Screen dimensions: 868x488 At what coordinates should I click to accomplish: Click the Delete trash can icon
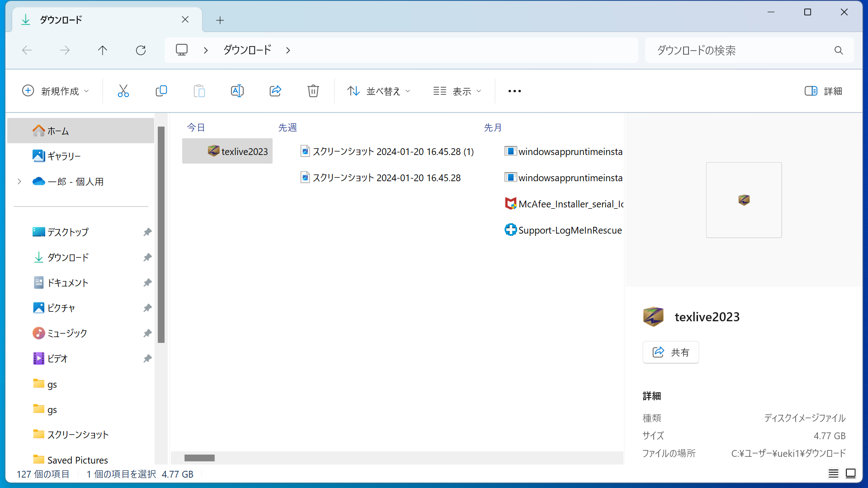313,91
